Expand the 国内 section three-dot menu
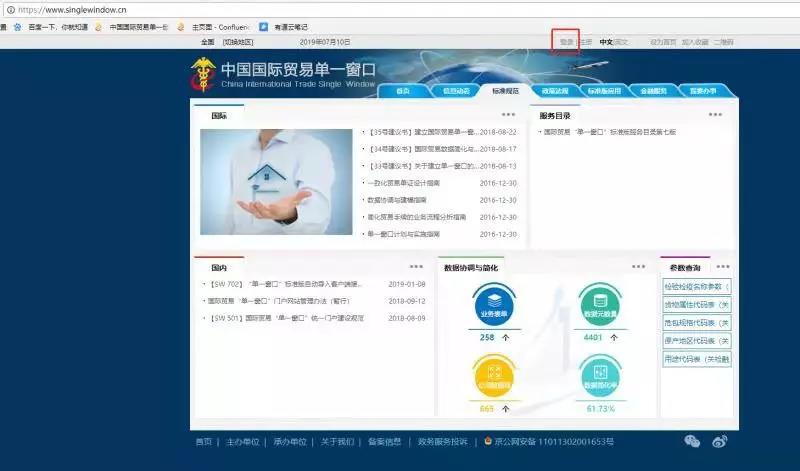This screenshot has width=800, height=471. coord(416,267)
